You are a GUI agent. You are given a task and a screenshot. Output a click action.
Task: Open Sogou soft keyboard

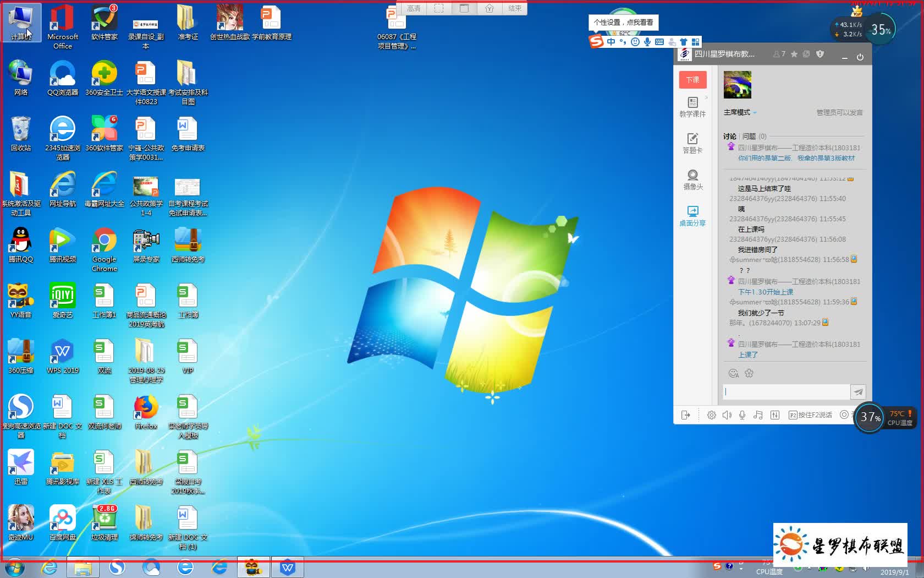[x=659, y=42]
